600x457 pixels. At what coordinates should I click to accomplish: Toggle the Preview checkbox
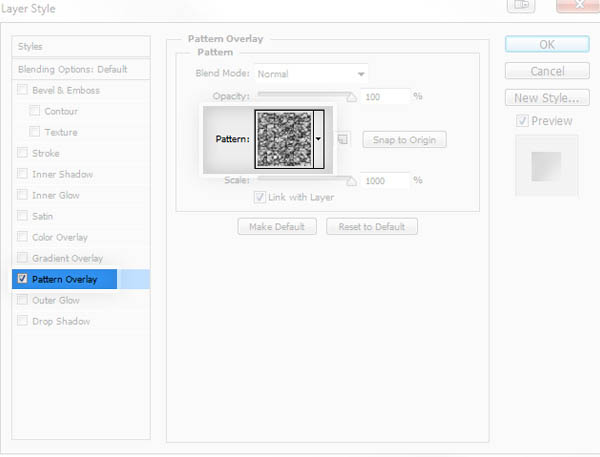coord(523,121)
